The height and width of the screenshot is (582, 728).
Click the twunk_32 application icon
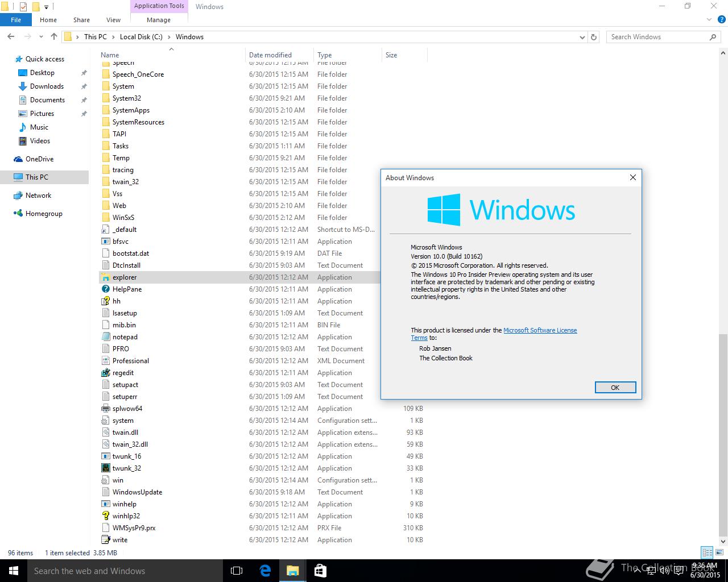[x=105, y=468]
